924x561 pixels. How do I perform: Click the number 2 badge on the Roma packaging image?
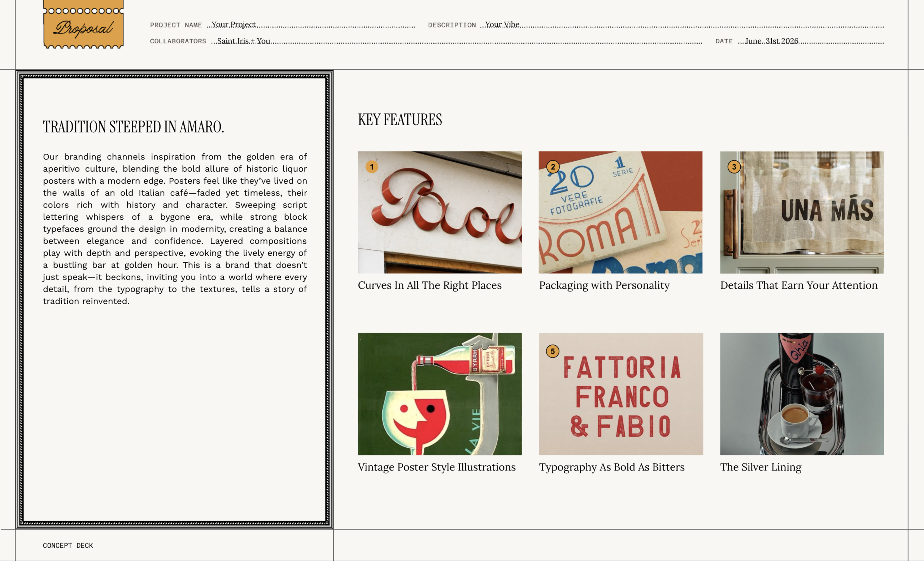click(553, 167)
